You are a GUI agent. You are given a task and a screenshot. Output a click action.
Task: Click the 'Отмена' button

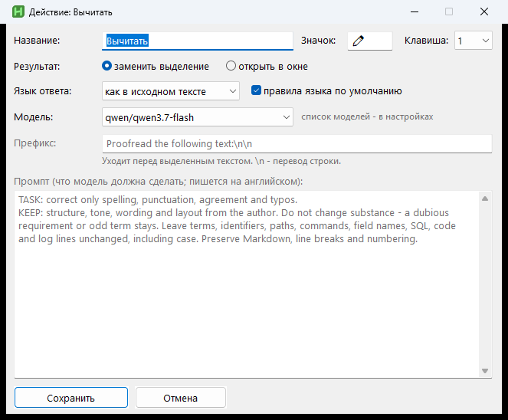tap(181, 398)
